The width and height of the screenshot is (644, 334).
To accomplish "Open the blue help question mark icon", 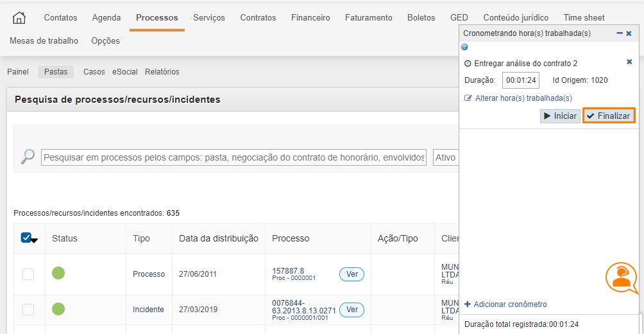I will [464, 47].
